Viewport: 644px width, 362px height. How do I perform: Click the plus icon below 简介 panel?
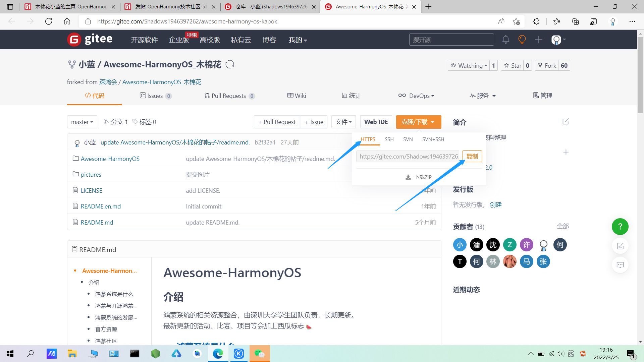[566, 152]
